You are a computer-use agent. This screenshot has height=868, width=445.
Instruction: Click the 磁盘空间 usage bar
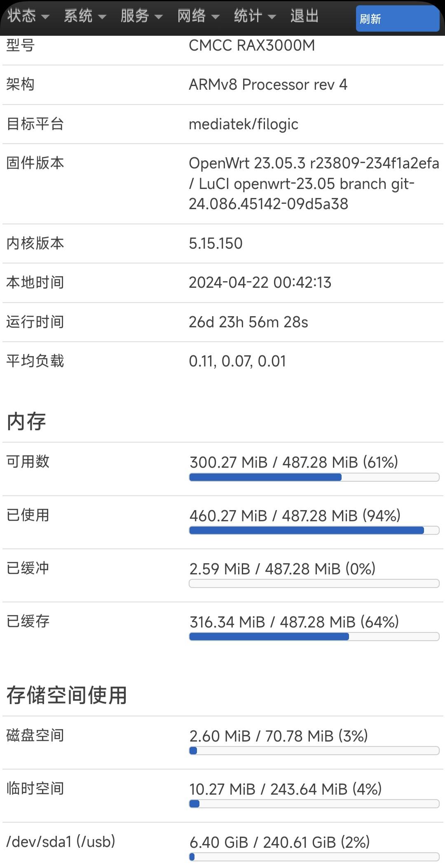click(x=314, y=751)
